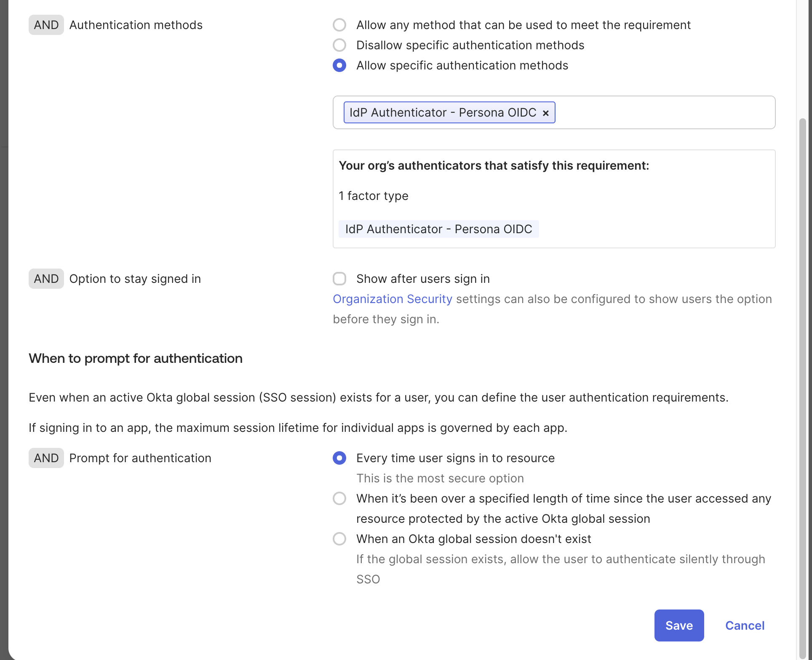Open Organization Security settings link

coord(392,299)
